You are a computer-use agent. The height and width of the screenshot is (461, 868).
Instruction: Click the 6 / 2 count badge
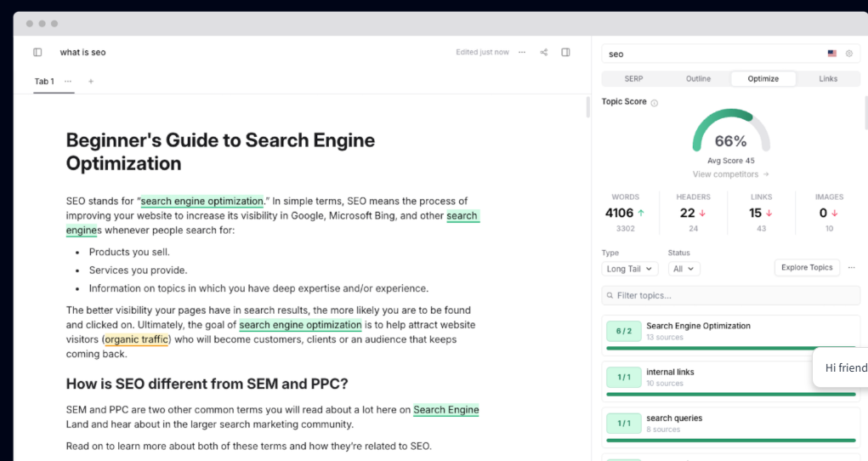click(x=624, y=331)
